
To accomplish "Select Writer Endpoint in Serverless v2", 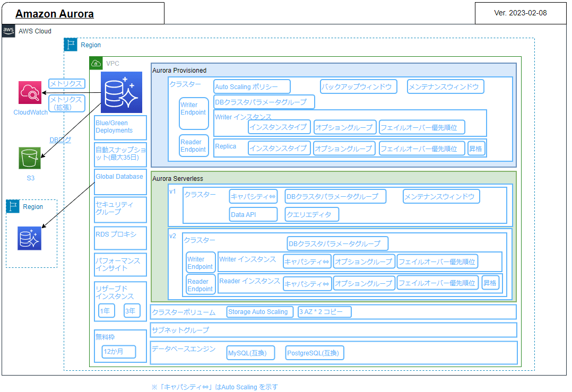I will [x=201, y=263].
